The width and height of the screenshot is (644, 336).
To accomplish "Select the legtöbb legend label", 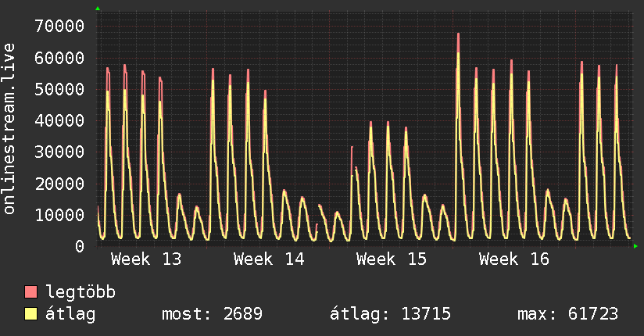I will click(80, 292).
